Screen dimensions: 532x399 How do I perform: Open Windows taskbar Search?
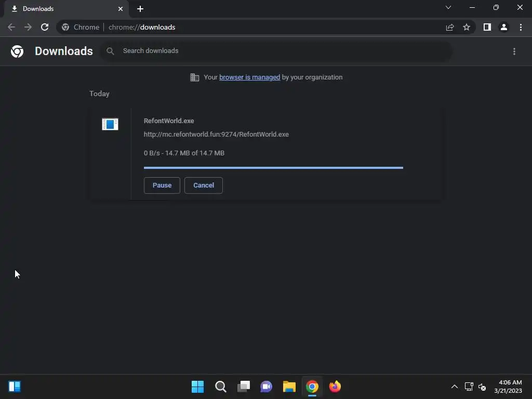[x=220, y=387]
